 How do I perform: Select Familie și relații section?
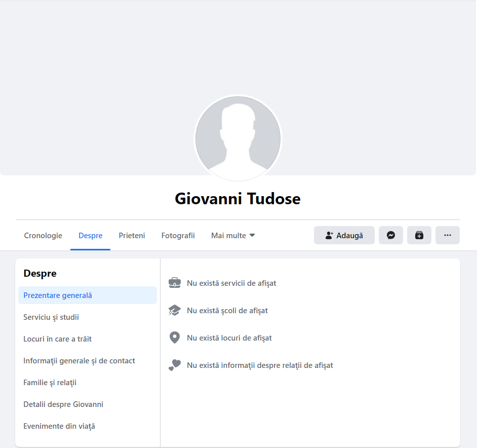88,383
